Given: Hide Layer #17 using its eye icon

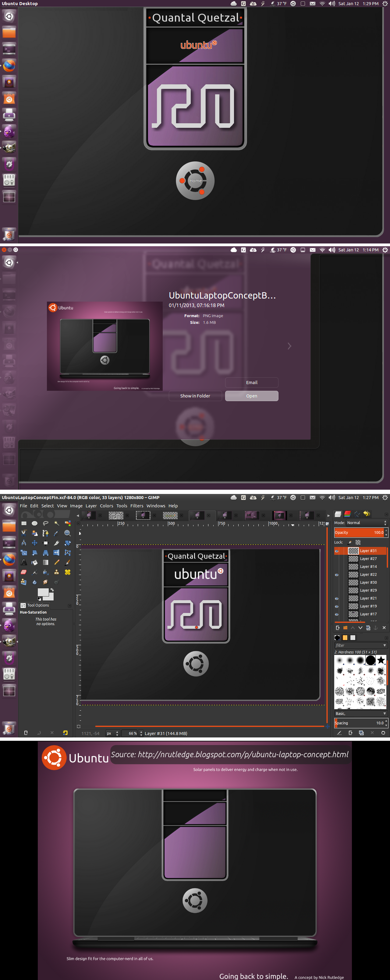Looking at the screenshot, I should 337,614.
